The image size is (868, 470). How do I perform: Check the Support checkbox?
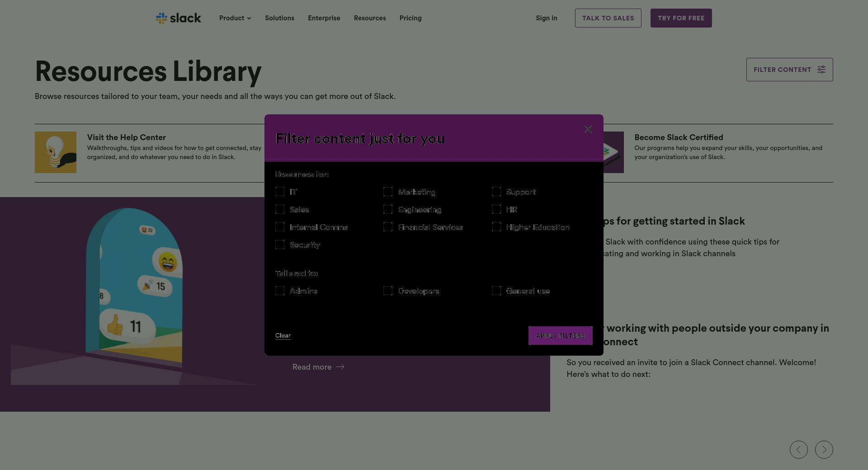[x=496, y=192]
